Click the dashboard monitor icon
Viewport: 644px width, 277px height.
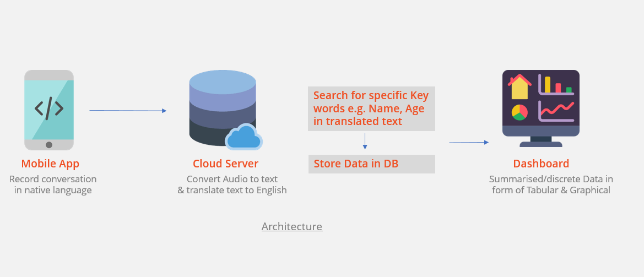[540, 108]
